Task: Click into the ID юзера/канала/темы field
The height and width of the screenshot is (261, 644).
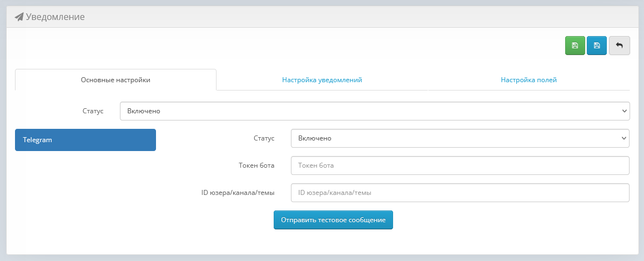Action: (x=460, y=193)
